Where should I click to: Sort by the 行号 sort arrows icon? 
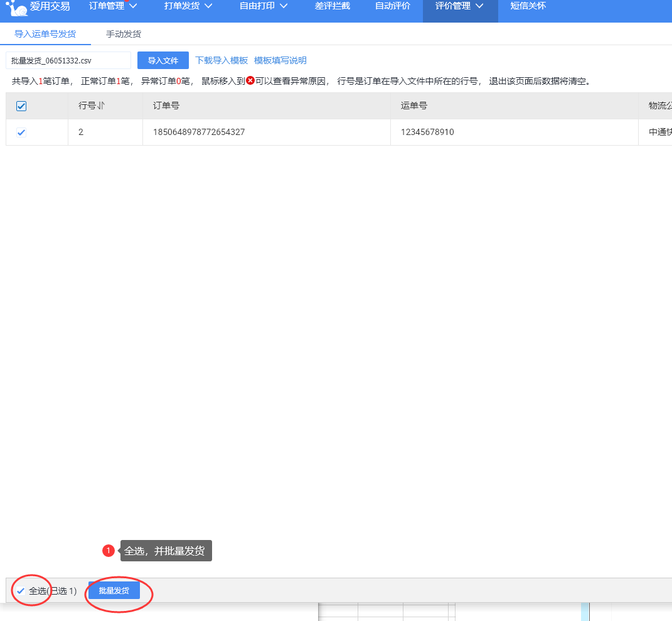point(100,106)
